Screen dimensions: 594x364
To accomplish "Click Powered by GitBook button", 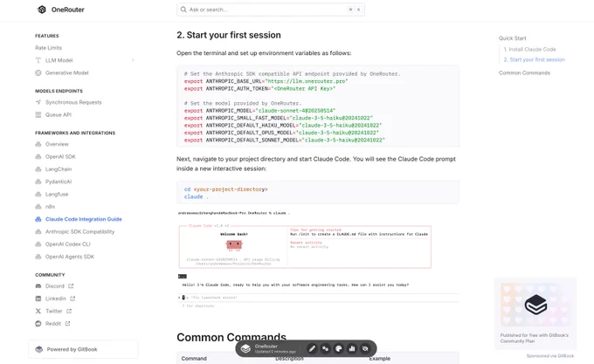I will point(83,349).
